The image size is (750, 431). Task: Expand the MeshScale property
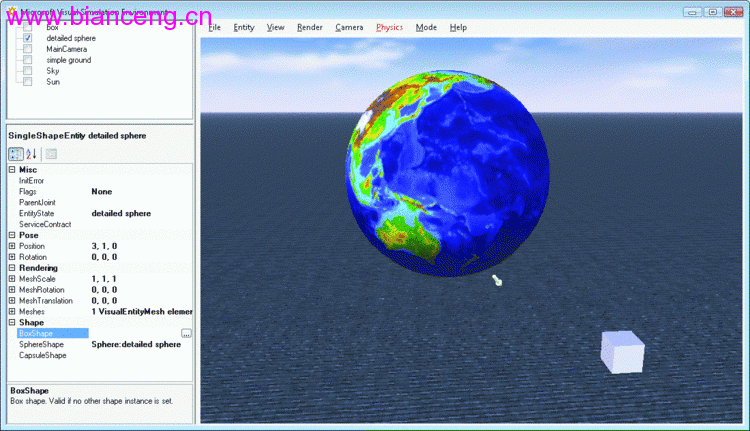[x=12, y=278]
